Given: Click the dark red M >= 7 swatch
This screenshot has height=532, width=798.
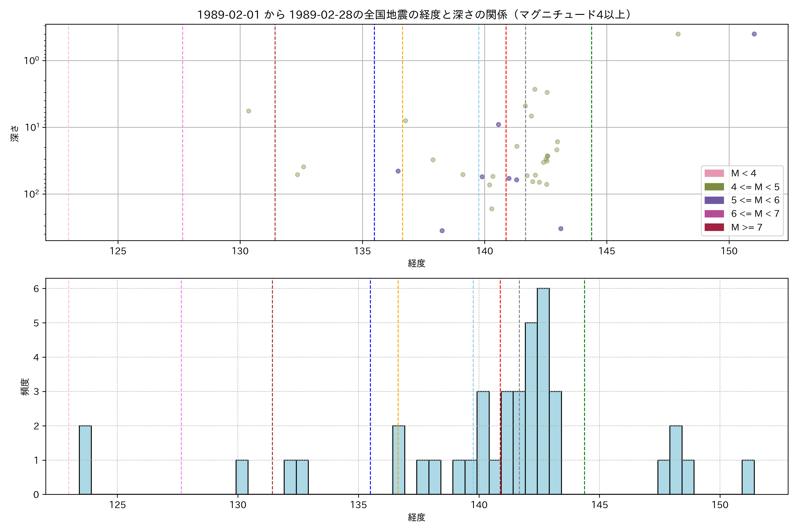Looking at the screenshot, I should point(714,227).
